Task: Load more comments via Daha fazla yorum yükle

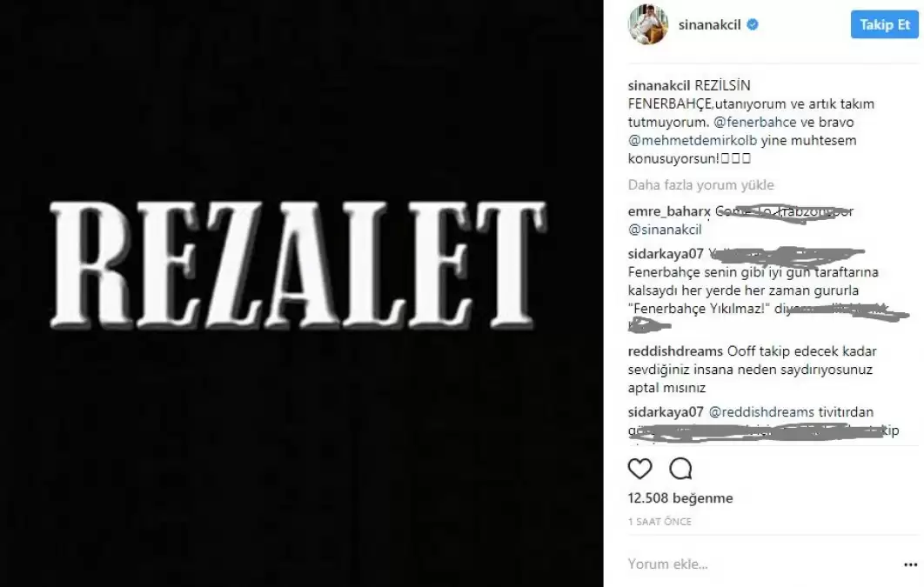Action: pyautogui.click(x=700, y=185)
